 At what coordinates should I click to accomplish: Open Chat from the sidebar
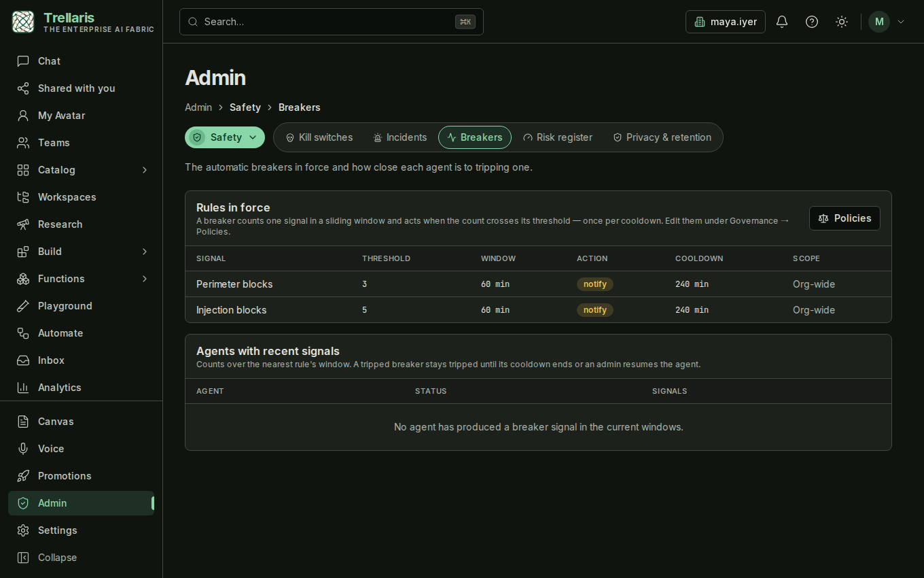(81, 61)
